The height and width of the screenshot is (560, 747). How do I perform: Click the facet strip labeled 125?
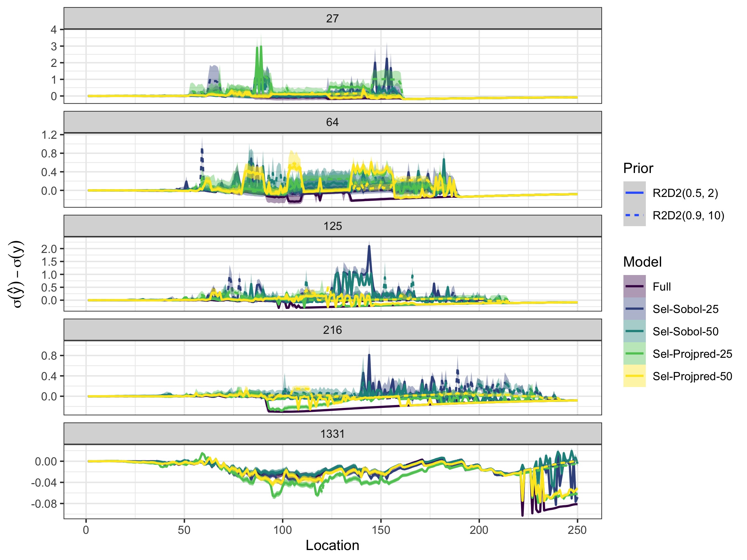333,226
